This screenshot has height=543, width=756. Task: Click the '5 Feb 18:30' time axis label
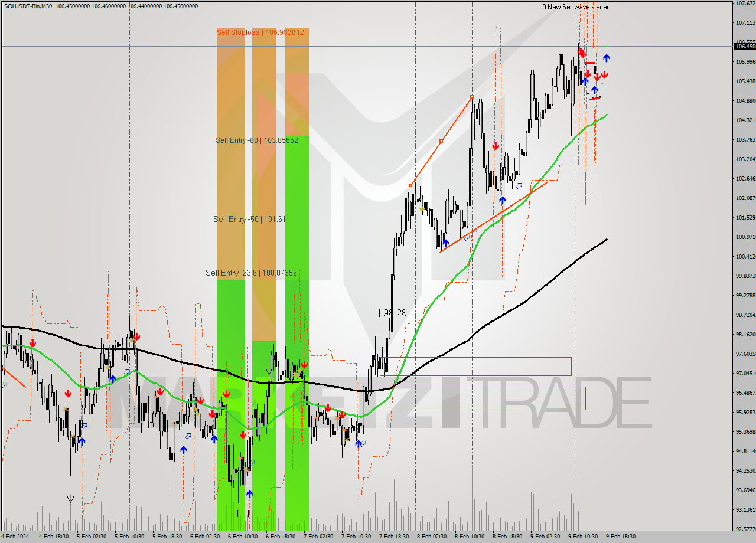point(167,537)
